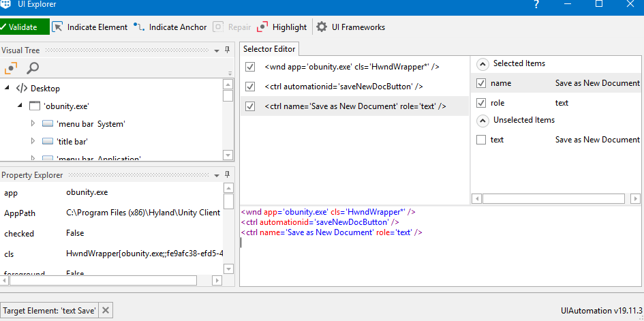Viewport: 644px width, 321px height.
Task: Expand the 'menu bar System' node
Action: [x=33, y=123]
